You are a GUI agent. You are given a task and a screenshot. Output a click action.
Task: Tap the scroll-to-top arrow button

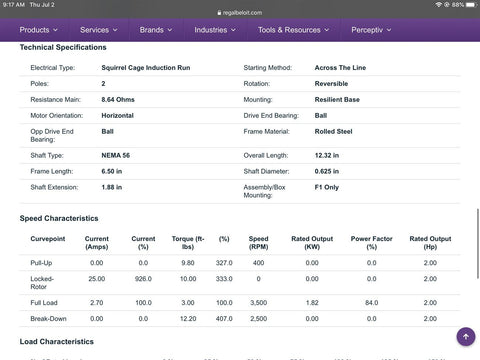pyautogui.click(x=466, y=337)
